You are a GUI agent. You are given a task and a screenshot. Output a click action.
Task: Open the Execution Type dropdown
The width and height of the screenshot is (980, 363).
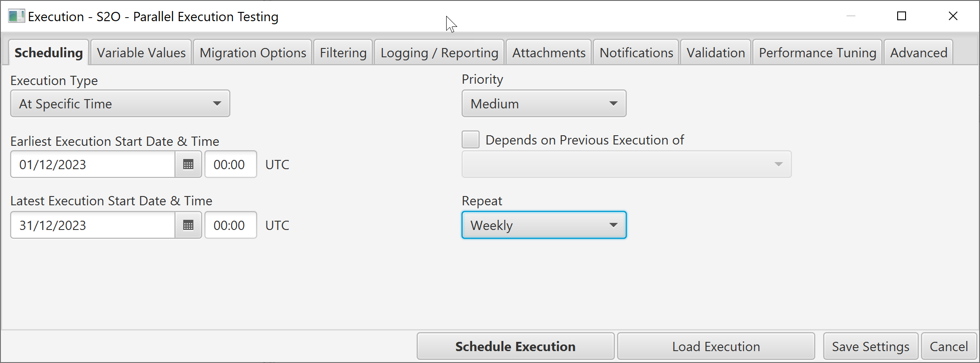[x=120, y=104]
